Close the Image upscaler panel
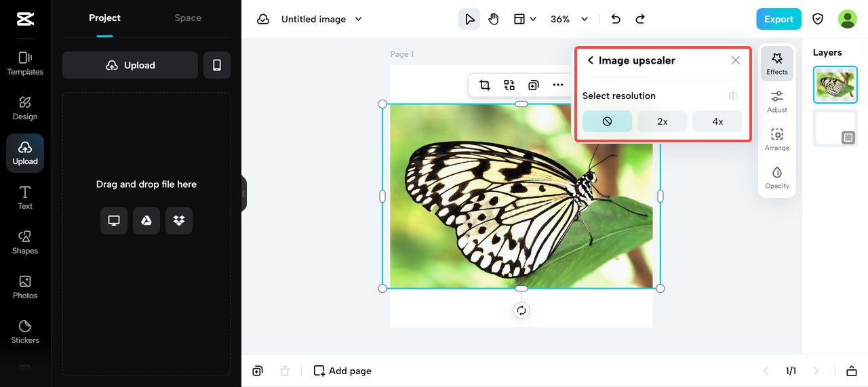Image resolution: width=868 pixels, height=387 pixels. tap(736, 60)
